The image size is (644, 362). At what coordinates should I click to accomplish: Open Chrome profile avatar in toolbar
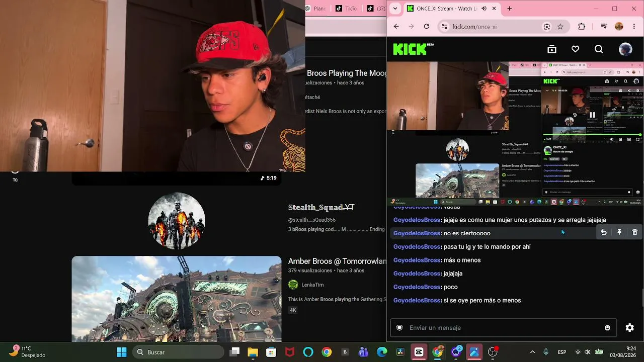[619, 27]
